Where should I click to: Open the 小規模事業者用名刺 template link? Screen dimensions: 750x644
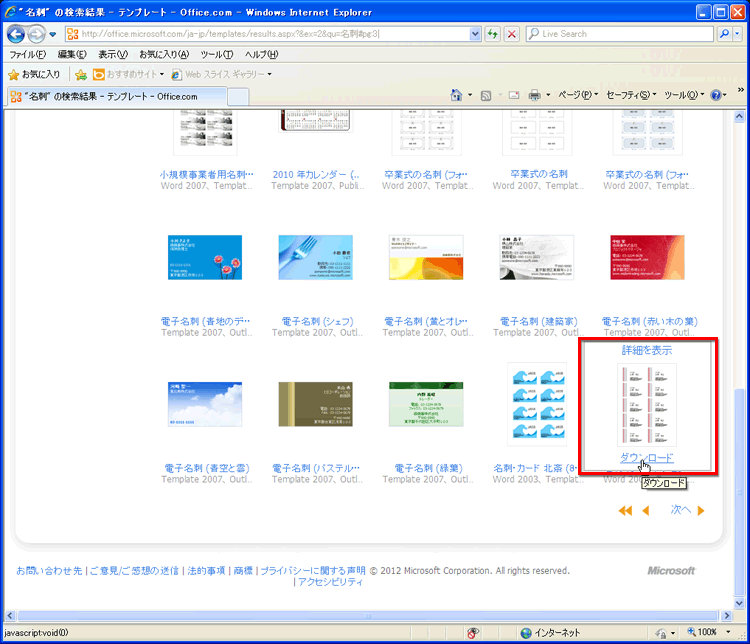pyautogui.click(x=207, y=175)
